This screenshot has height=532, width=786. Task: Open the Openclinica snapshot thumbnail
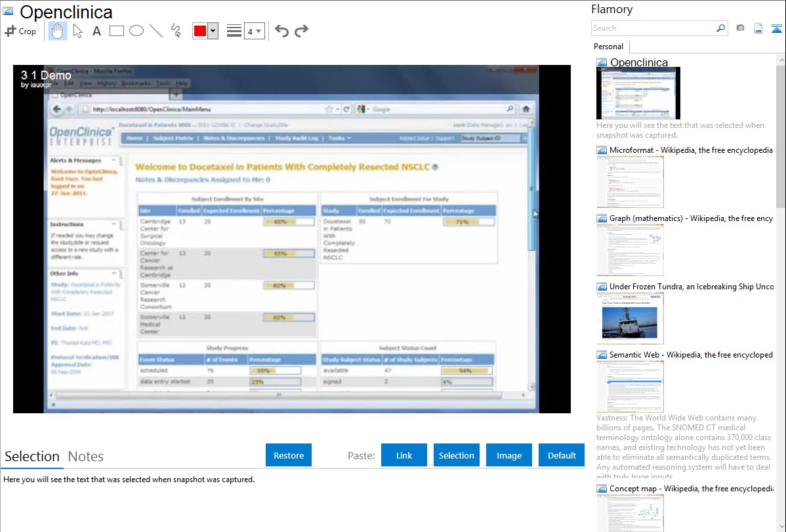(x=638, y=94)
